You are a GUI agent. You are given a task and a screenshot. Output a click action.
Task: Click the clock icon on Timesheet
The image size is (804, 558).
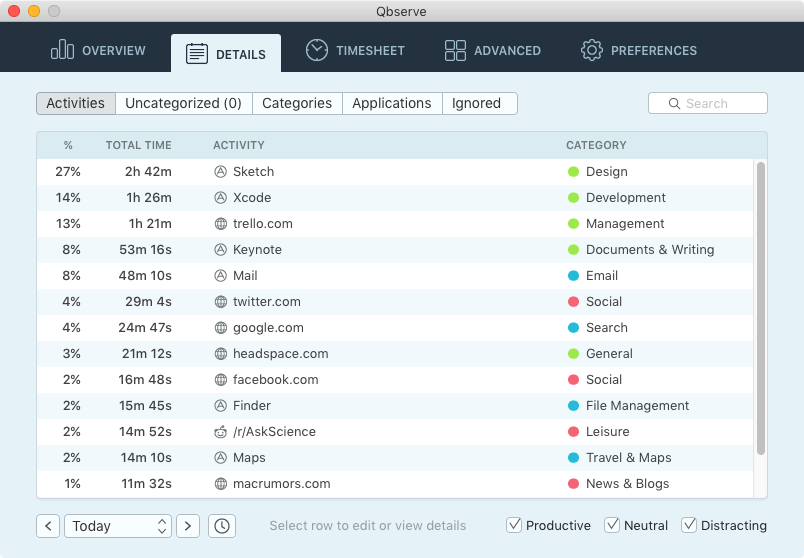pos(317,50)
